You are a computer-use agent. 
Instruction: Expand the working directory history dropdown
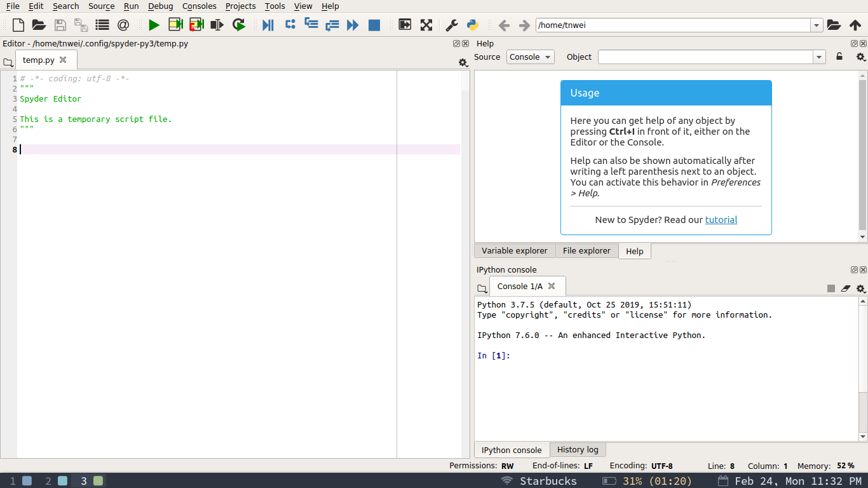[x=817, y=25]
